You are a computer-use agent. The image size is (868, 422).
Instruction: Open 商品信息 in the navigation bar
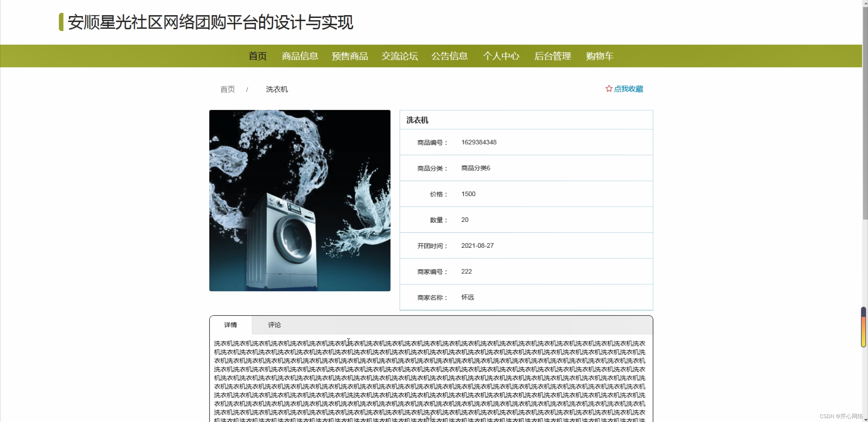tap(300, 56)
